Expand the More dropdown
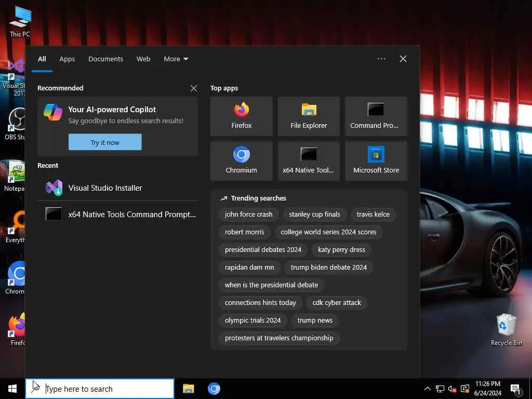532x399 pixels. pos(176,59)
